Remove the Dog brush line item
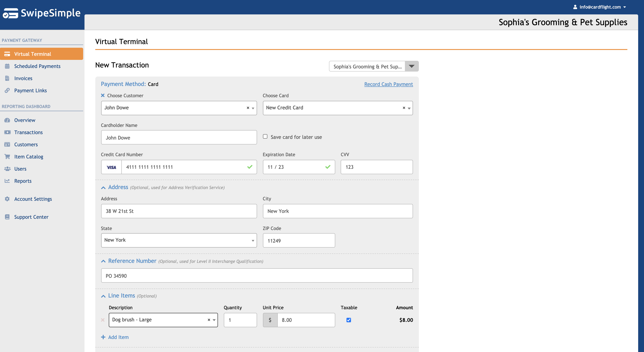Viewport: 644px width, 352px height. coord(103,320)
